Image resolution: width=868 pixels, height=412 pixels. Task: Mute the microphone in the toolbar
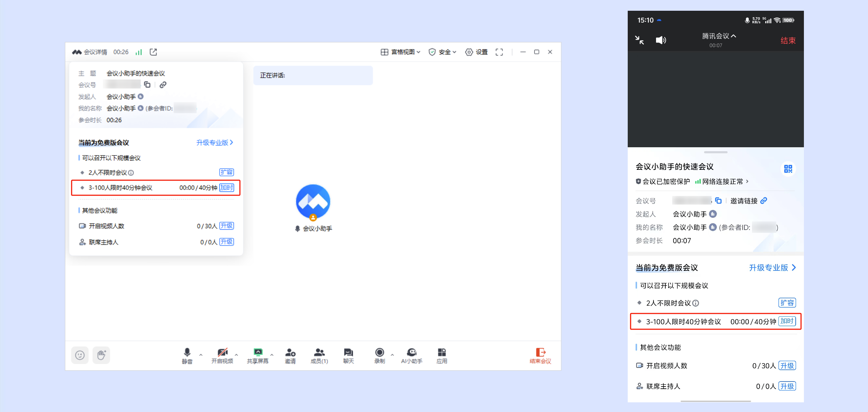pyautogui.click(x=187, y=356)
